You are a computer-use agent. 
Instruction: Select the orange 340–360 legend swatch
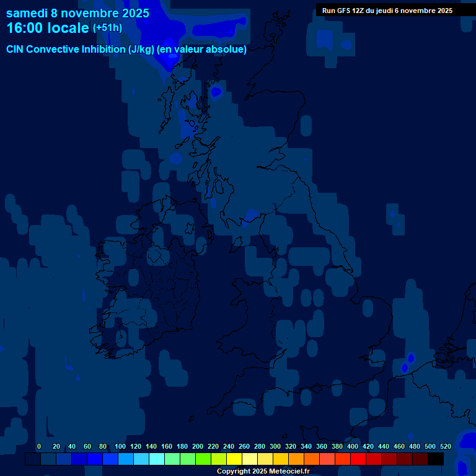pyautogui.click(x=312, y=459)
